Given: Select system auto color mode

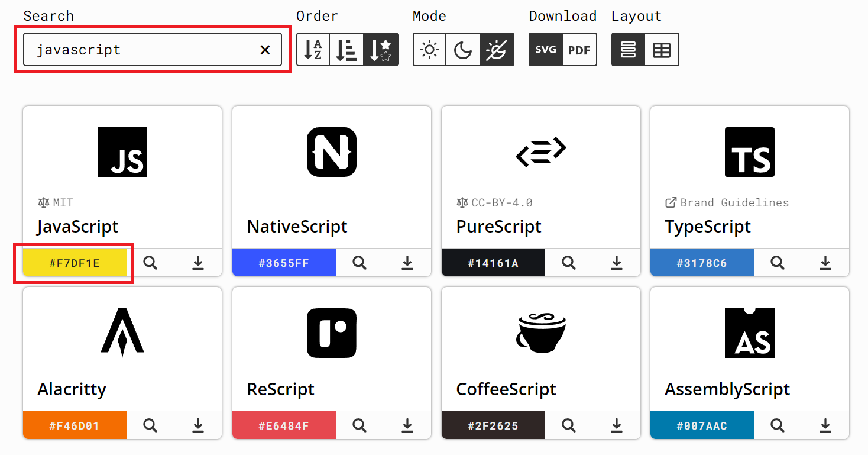Looking at the screenshot, I should coord(497,50).
